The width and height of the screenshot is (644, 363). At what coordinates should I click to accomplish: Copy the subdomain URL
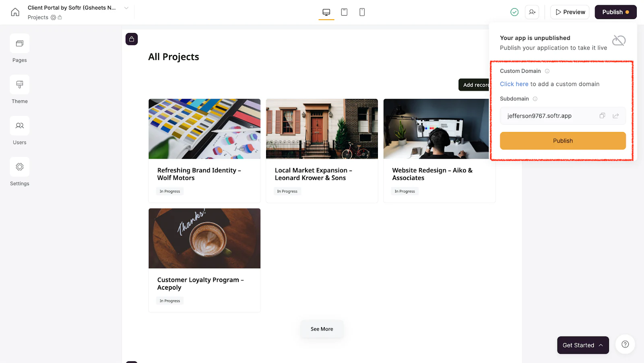click(602, 116)
